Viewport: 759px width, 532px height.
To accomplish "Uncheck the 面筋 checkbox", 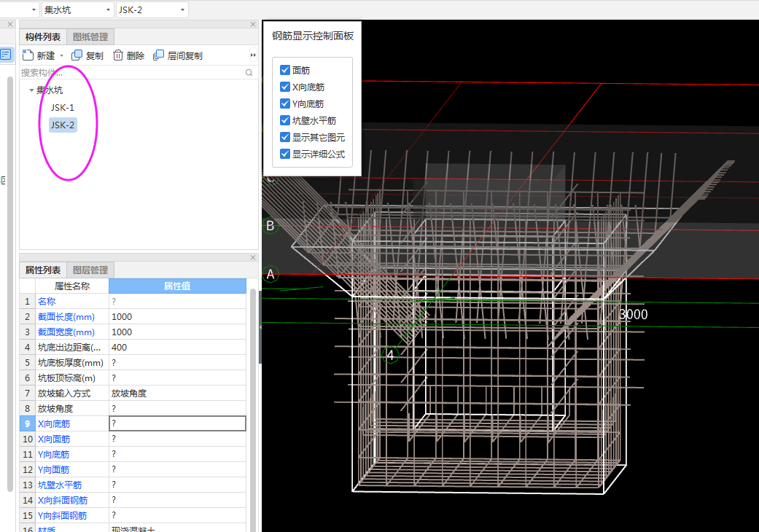I will coord(285,71).
